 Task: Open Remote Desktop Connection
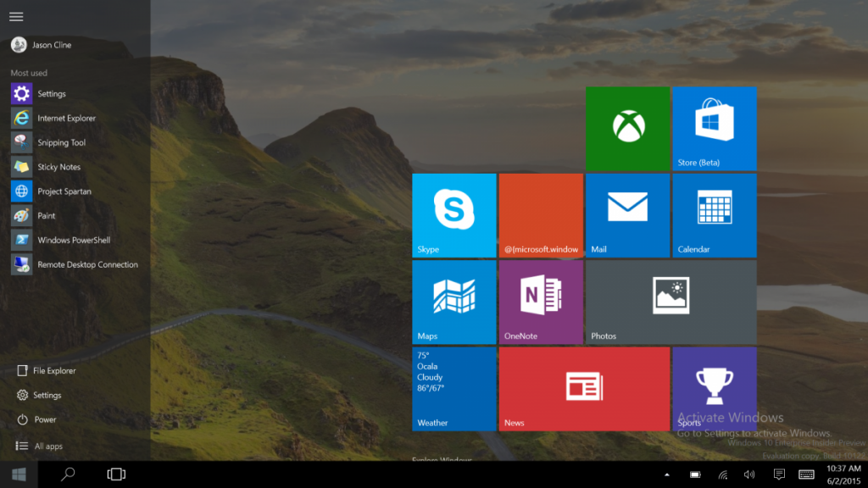75,264
